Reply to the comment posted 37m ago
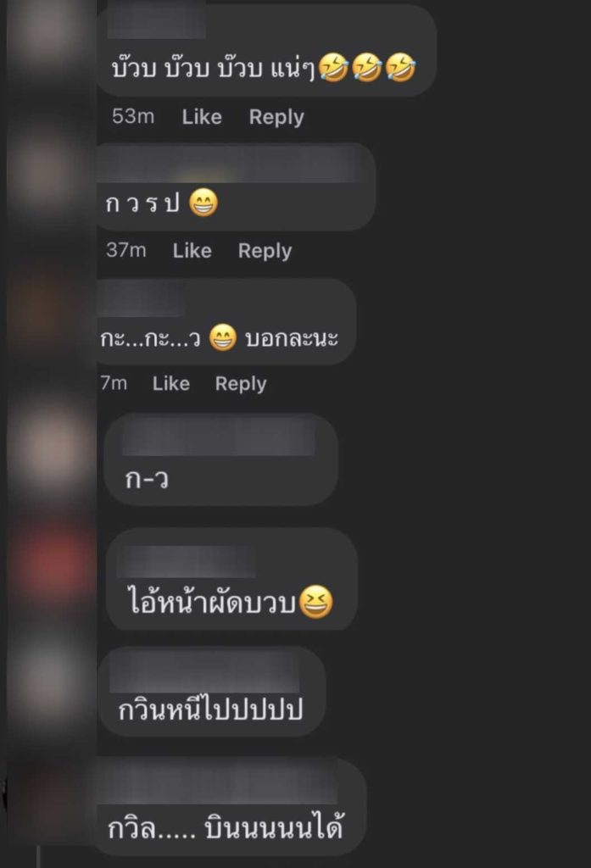Image resolution: width=591 pixels, height=868 pixels. pos(265,251)
